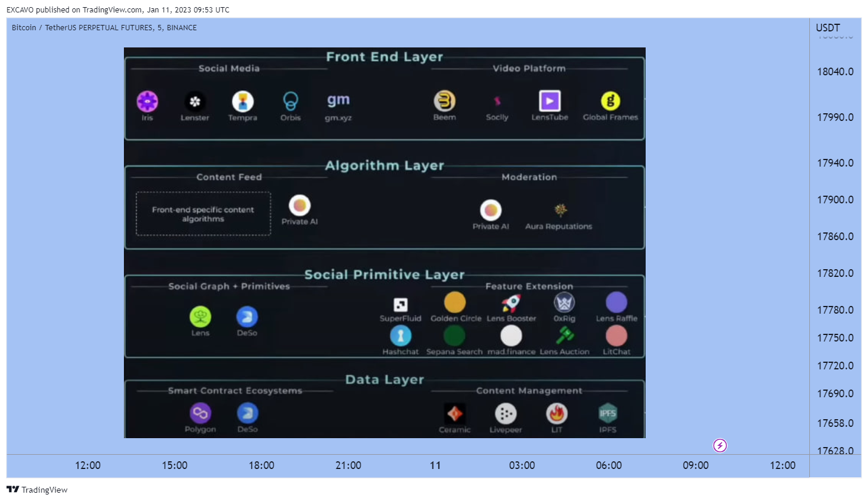Select Private AI icon under Content Feed

click(300, 205)
